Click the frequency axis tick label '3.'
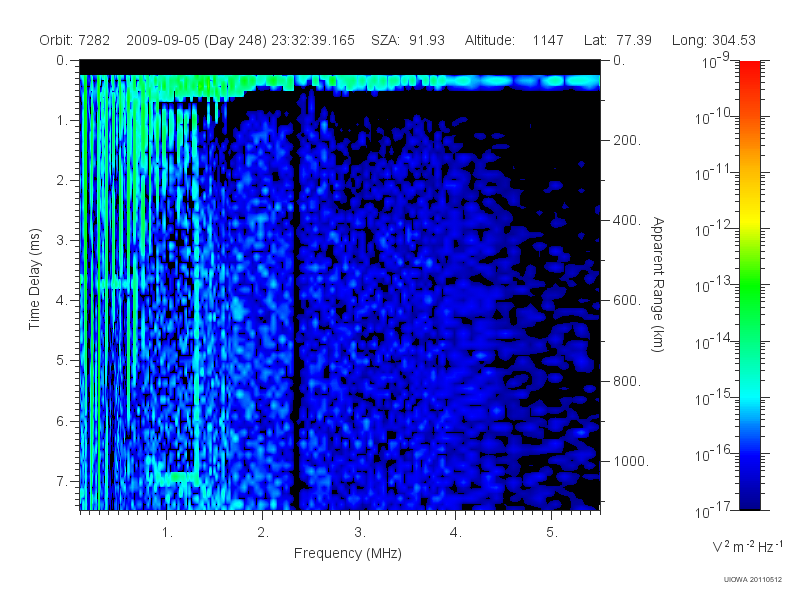 [360, 533]
